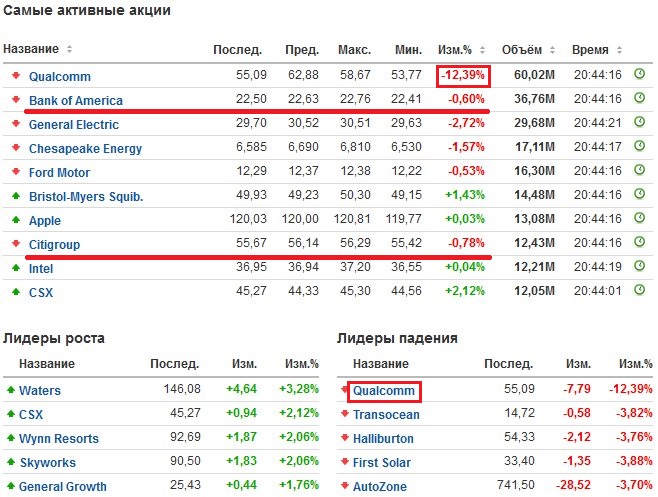Sort active stocks by Время column
658x497 pixels.
(596, 49)
